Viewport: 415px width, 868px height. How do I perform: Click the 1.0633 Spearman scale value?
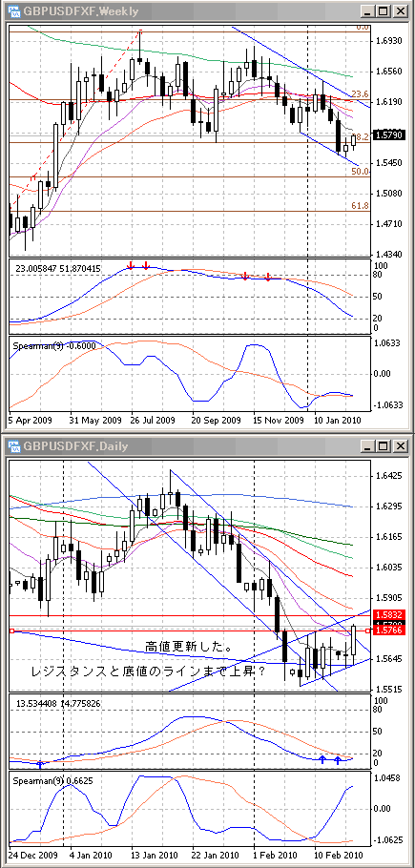(388, 342)
